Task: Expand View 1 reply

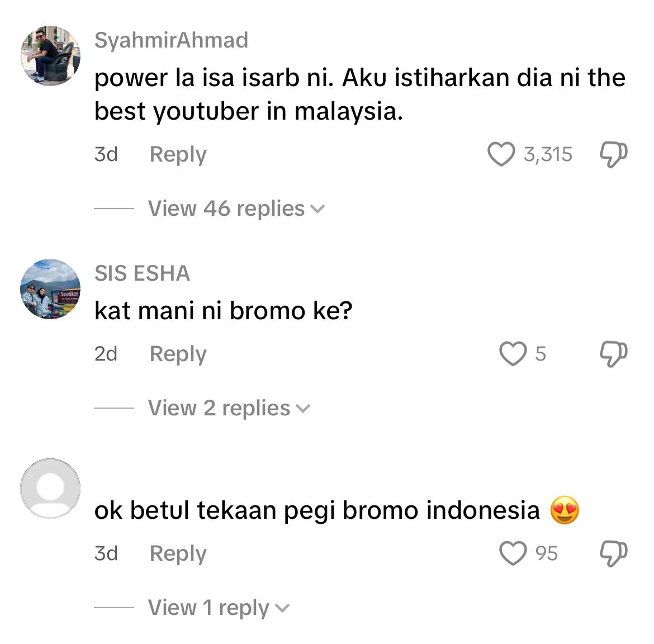Action: (x=219, y=607)
